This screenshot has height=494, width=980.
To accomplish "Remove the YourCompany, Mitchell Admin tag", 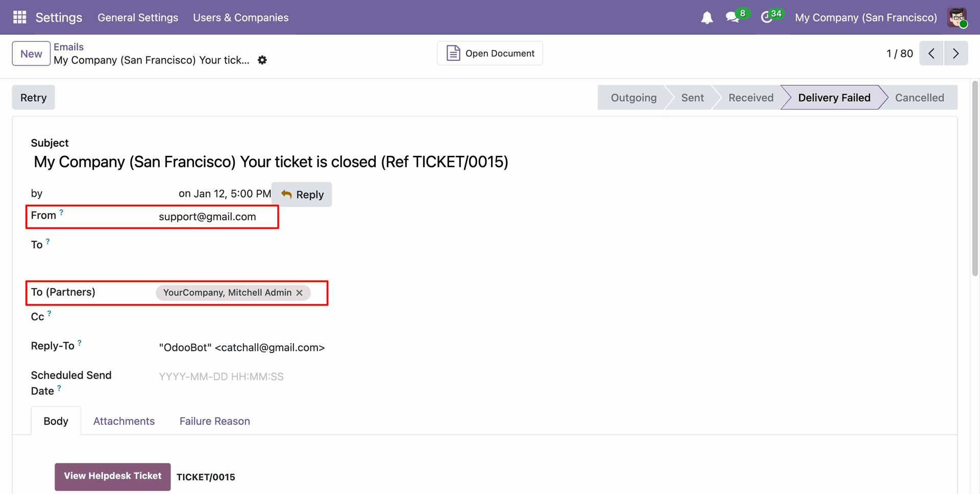I will [300, 293].
